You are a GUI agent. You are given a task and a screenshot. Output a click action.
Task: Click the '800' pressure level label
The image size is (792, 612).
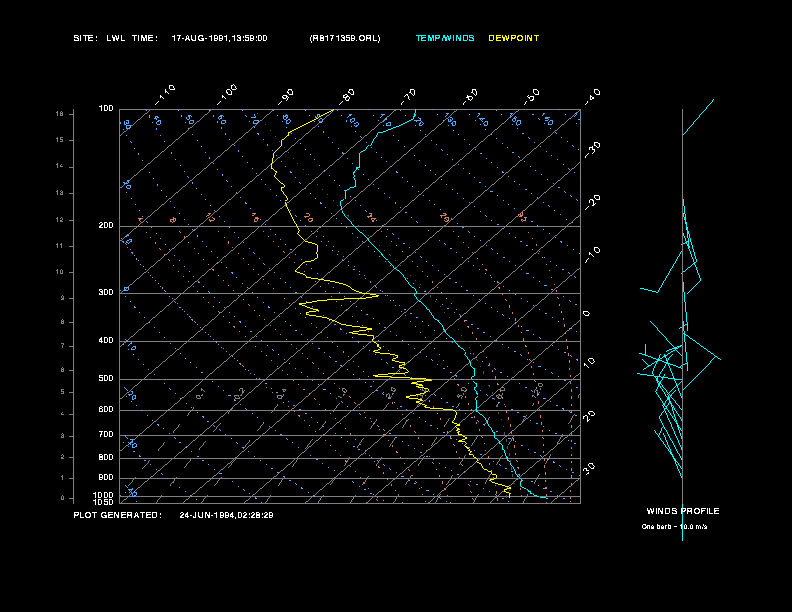(x=106, y=457)
